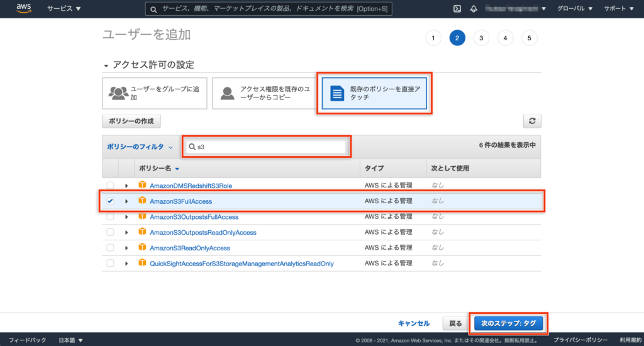Select 既存のポリシーを直接アタッチ option
The height and width of the screenshot is (346, 644).
374,93
